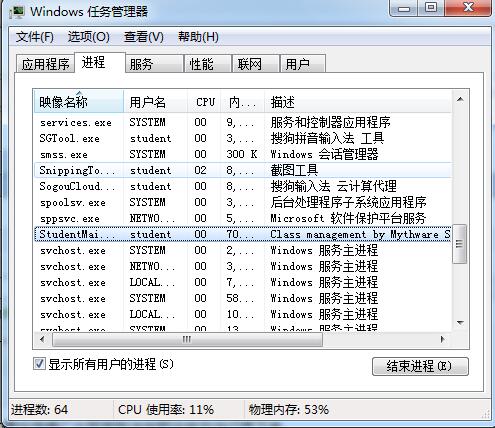Click description Windows 会话管理器
Screen dimensions: 495x428
pos(324,154)
